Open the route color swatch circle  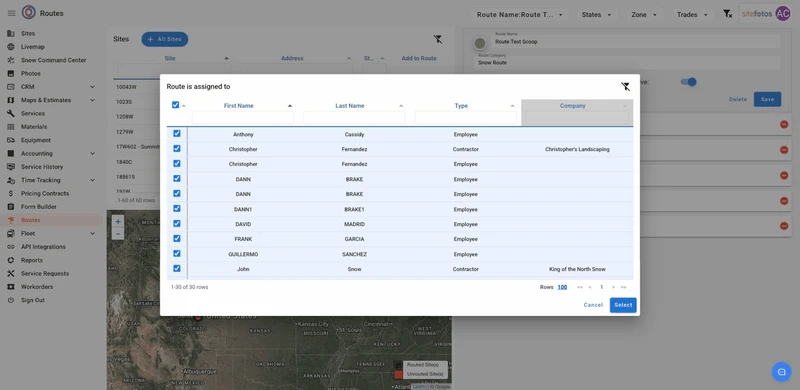click(x=480, y=44)
